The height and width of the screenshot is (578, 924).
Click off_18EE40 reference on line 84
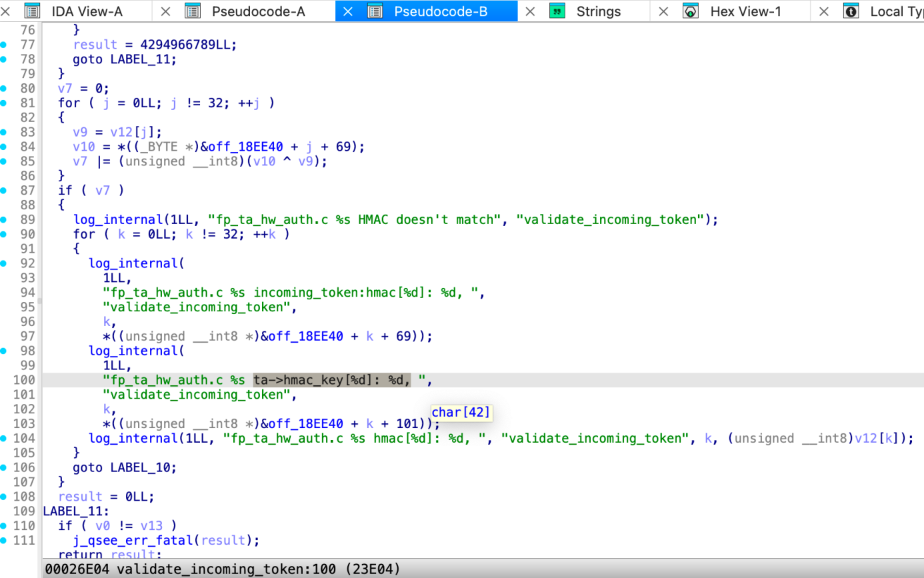[245, 147]
